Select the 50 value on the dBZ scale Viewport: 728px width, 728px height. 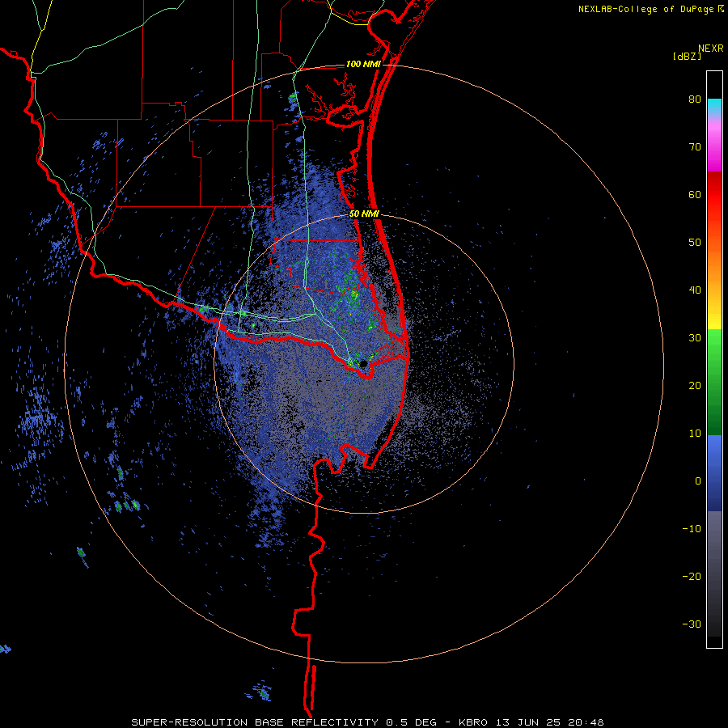695,243
